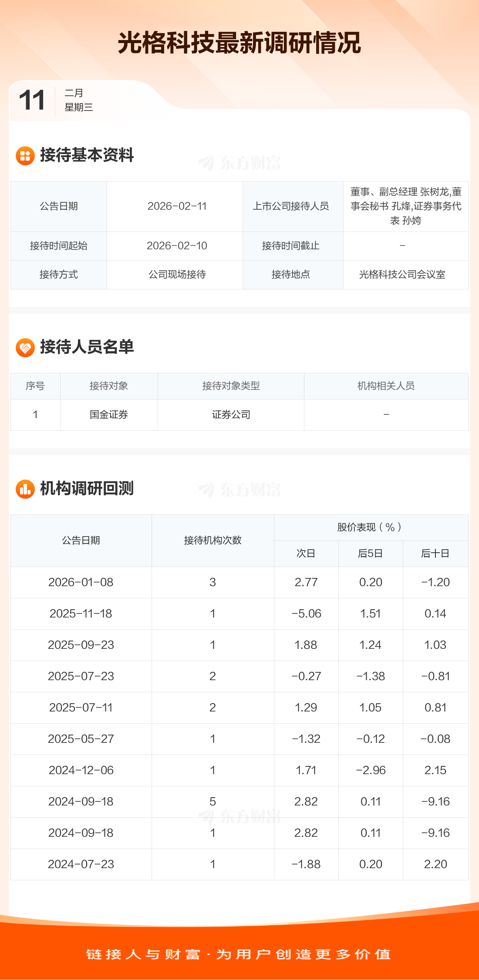Click the count 5 in 2024-09-18 row
This screenshot has height=980, width=479.
pos(213,802)
